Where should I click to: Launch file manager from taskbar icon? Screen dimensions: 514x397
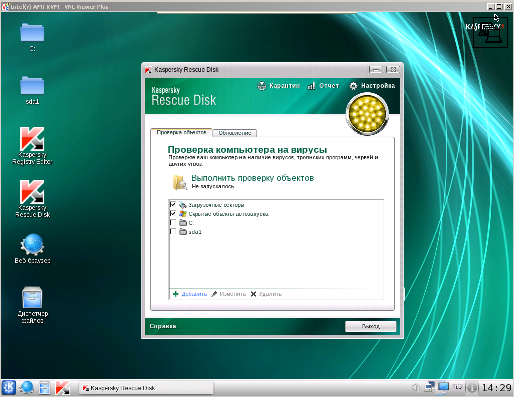pyautogui.click(x=44, y=388)
